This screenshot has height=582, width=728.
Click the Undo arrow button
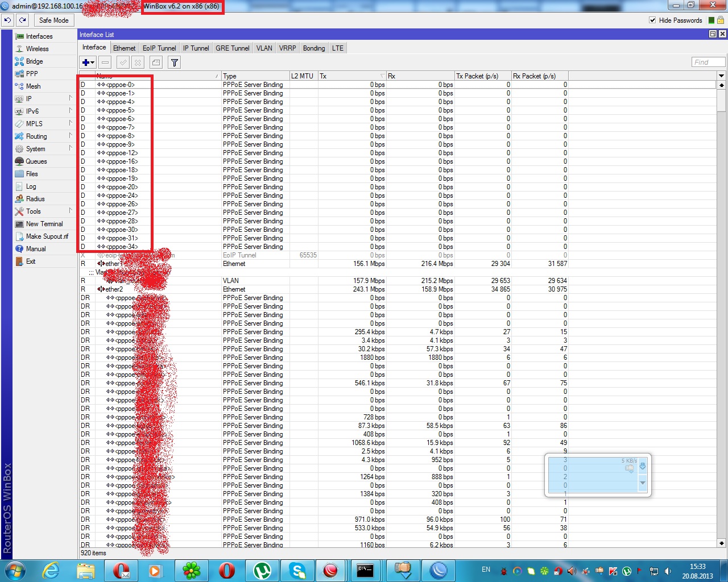(7, 20)
